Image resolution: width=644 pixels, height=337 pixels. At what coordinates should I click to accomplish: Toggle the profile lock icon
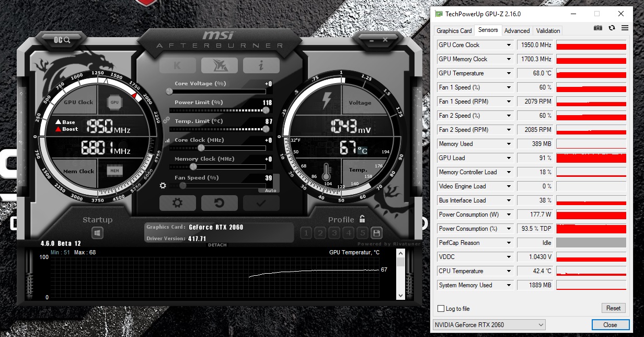pyautogui.click(x=362, y=219)
